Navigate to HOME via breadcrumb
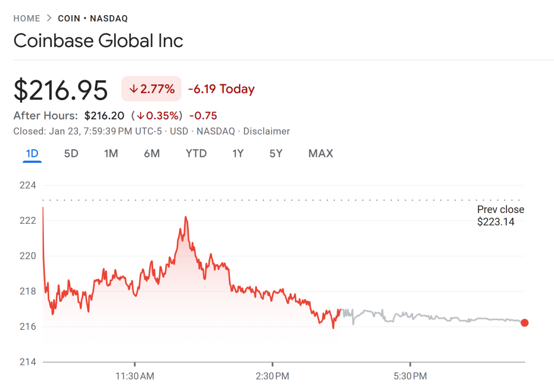Image resolution: width=554 pixels, height=392 pixels. click(27, 18)
